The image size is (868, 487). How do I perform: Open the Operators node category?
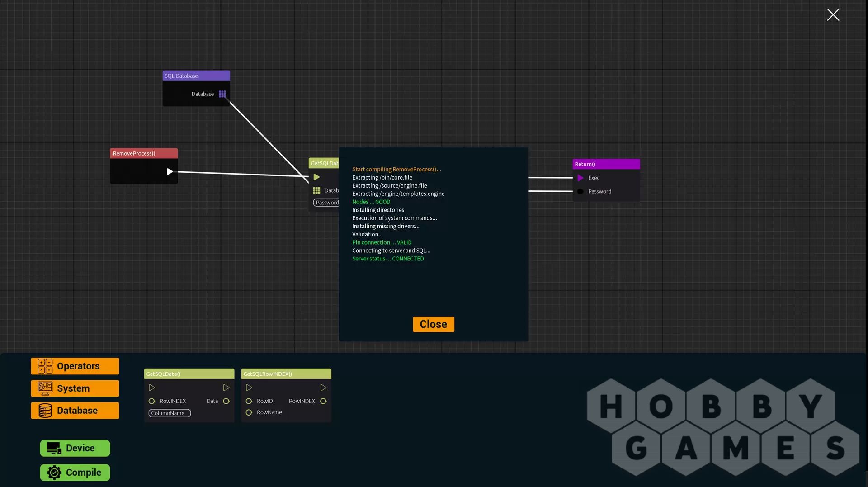[x=75, y=366]
